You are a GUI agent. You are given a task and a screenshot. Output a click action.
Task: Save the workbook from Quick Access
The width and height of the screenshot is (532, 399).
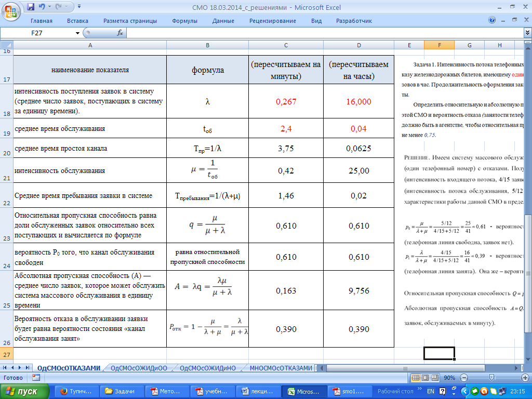(31, 6)
